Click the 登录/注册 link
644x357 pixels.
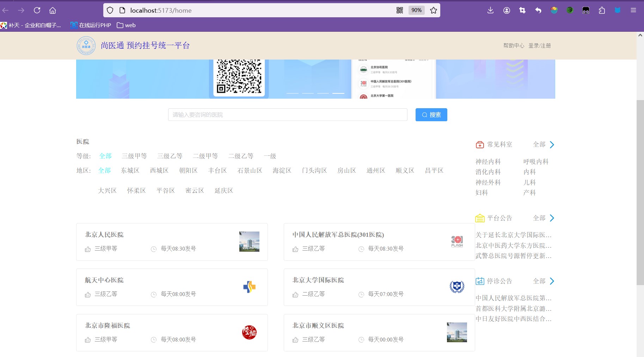[539, 45]
